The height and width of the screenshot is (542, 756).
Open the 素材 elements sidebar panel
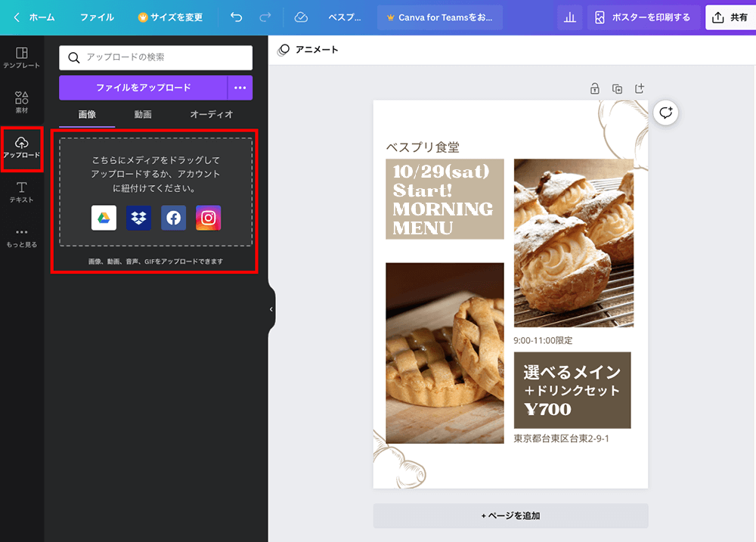point(22,102)
